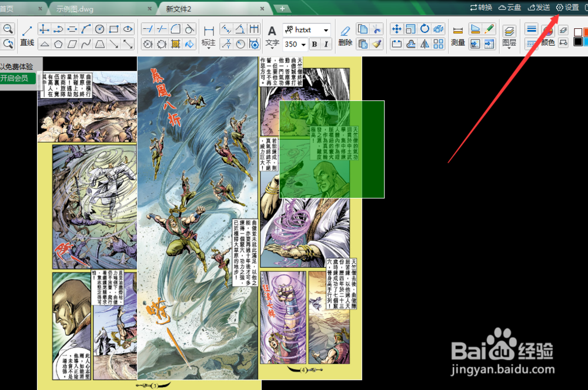588x390 pixels.
Task: Click the extend line tool
Action: (x=148, y=29)
